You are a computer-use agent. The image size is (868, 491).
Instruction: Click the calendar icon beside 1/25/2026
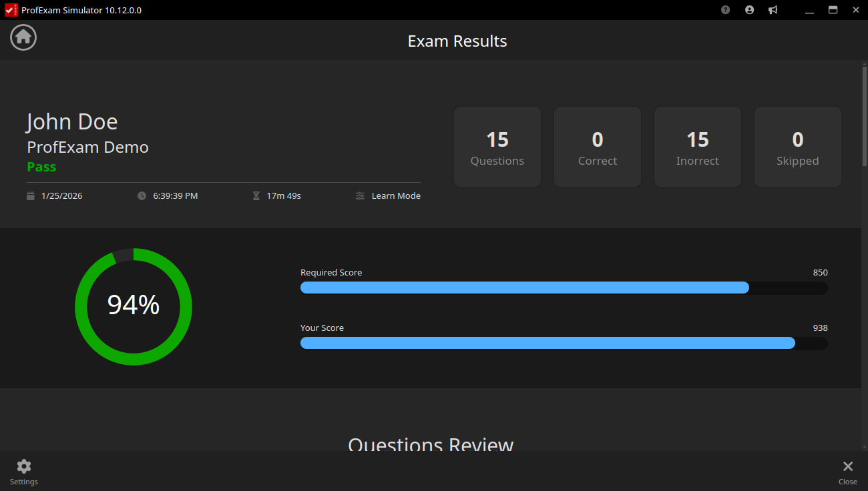30,196
